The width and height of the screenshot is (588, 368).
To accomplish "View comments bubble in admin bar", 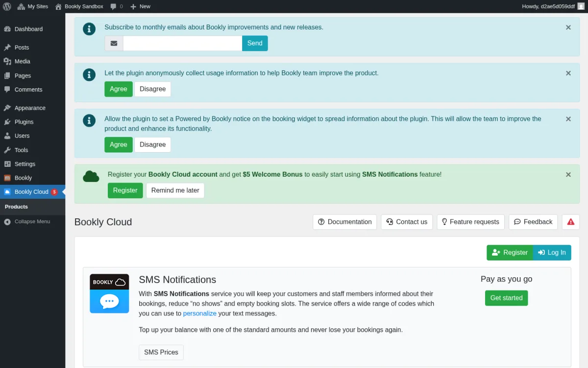I will 117,6.
